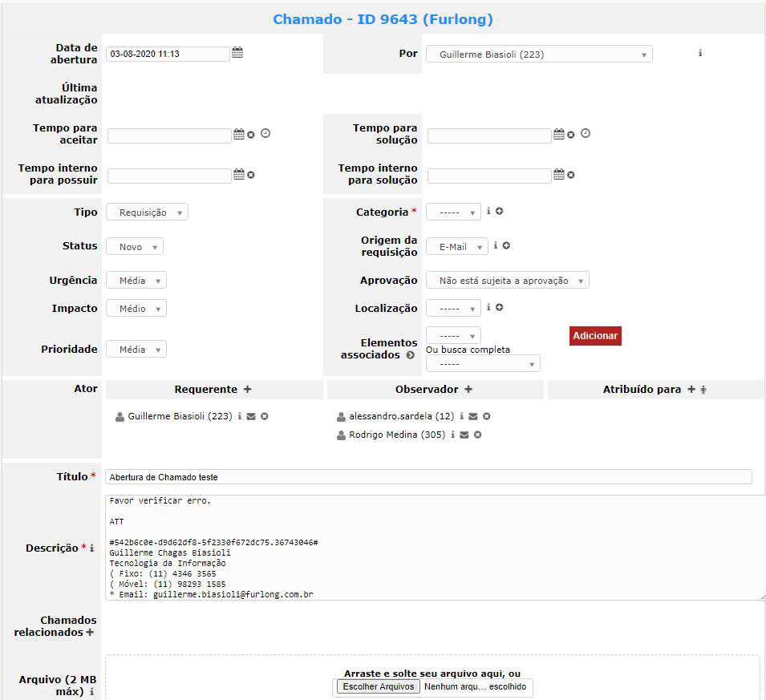
Task: Click email notification icon for alessandro.sardela
Action: coord(473,417)
